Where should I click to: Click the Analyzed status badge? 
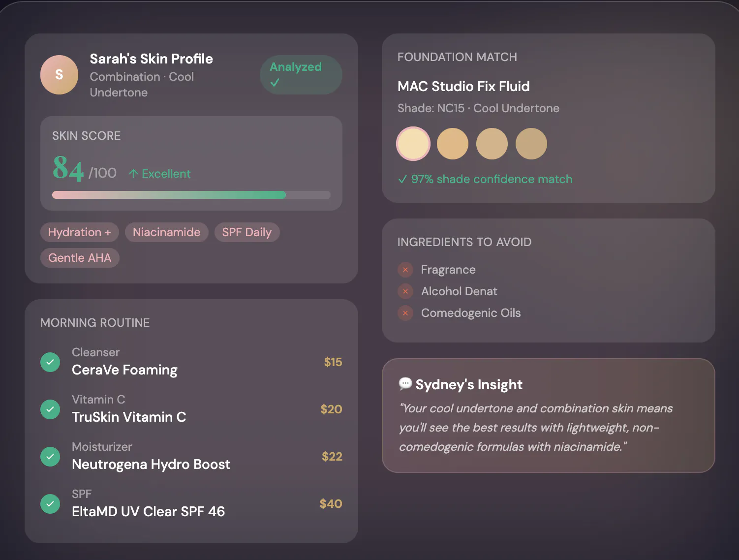tap(301, 75)
